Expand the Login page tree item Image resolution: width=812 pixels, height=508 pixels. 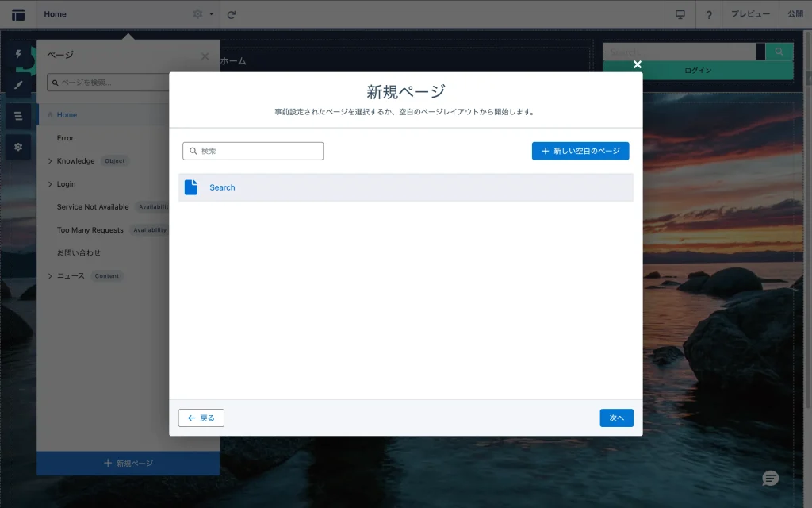click(x=50, y=184)
